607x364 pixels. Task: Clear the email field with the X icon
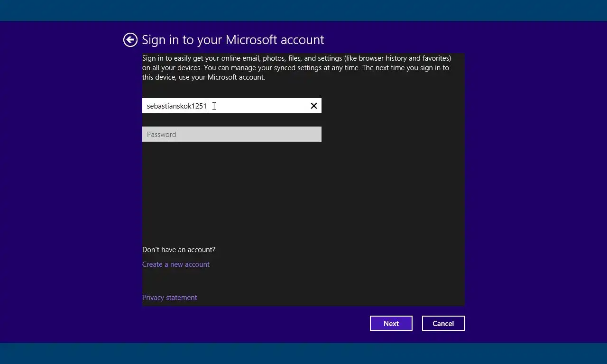tap(313, 106)
